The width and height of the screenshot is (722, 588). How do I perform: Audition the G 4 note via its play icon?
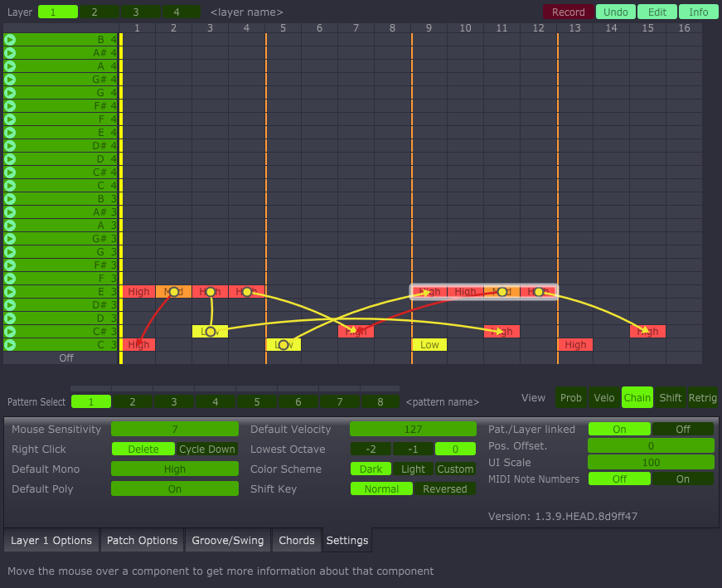click(10, 93)
